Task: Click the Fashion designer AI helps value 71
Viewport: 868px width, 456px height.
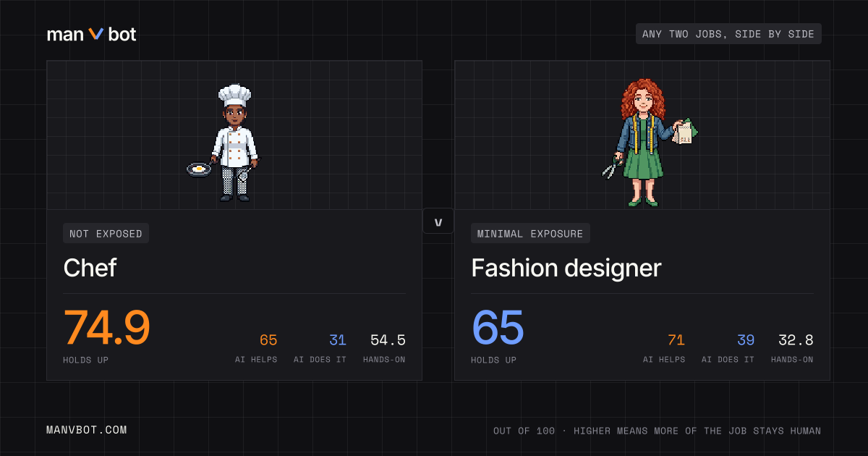Action: click(x=676, y=340)
